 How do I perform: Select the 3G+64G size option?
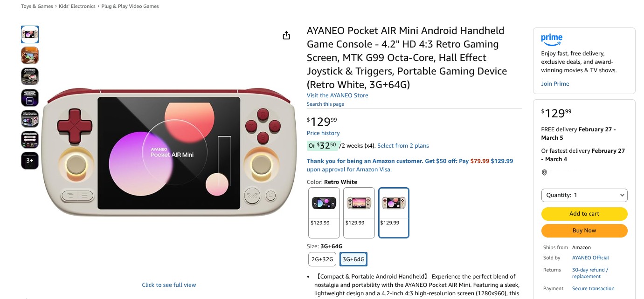[353, 259]
